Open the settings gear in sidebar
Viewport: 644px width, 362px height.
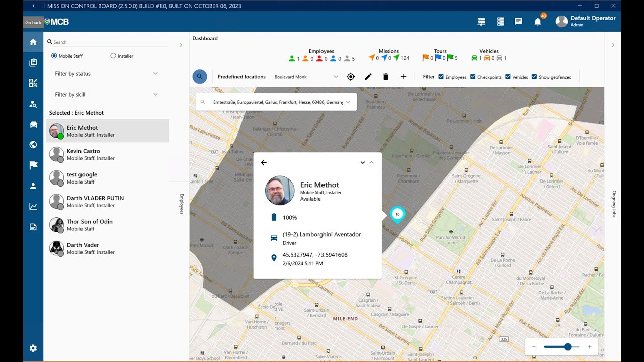[33, 348]
